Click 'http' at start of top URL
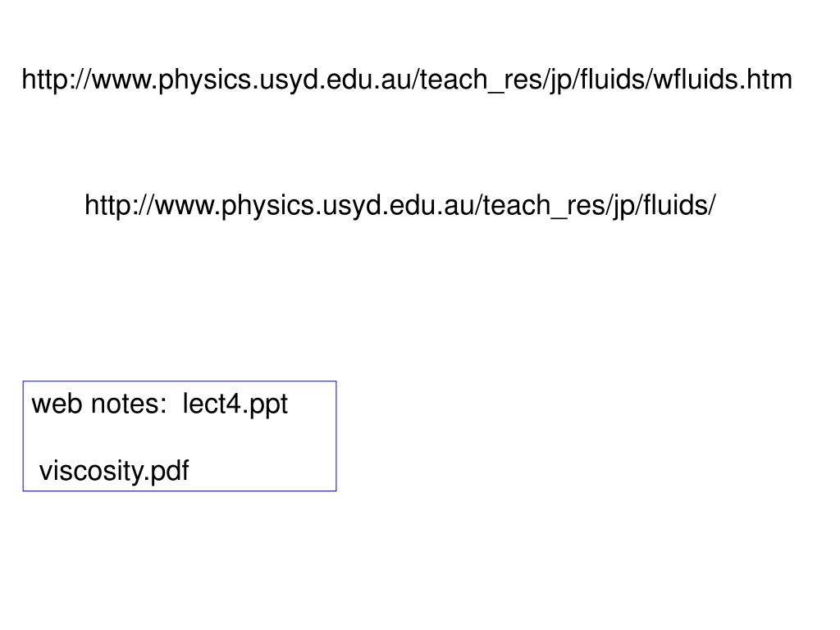The width and height of the screenshot is (840, 630). click(x=45, y=80)
